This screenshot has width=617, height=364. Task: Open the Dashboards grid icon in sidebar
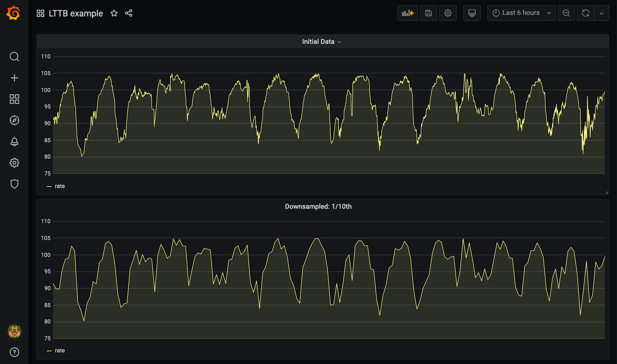(14, 99)
